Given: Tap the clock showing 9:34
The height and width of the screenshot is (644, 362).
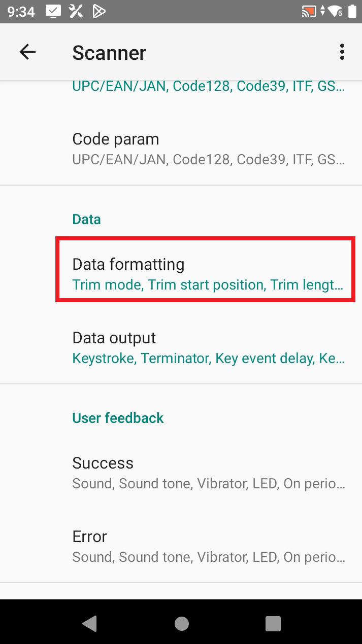Looking at the screenshot, I should point(21,11).
